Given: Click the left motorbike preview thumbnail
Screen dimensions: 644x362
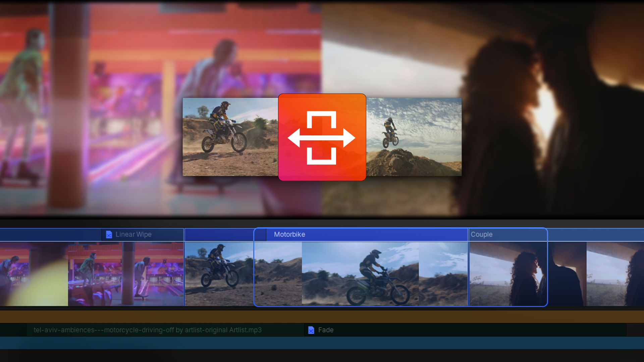Looking at the screenshot, I should point(230,137).
